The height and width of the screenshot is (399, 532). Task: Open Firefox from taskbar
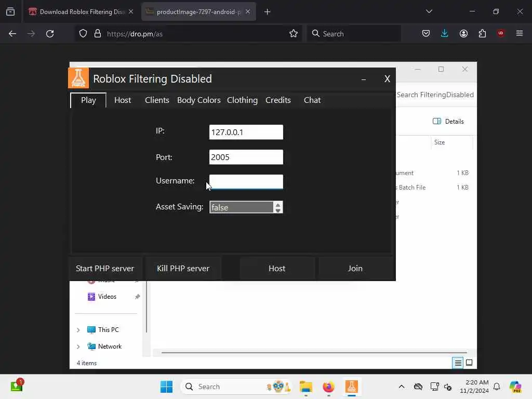tap(328, 387)
